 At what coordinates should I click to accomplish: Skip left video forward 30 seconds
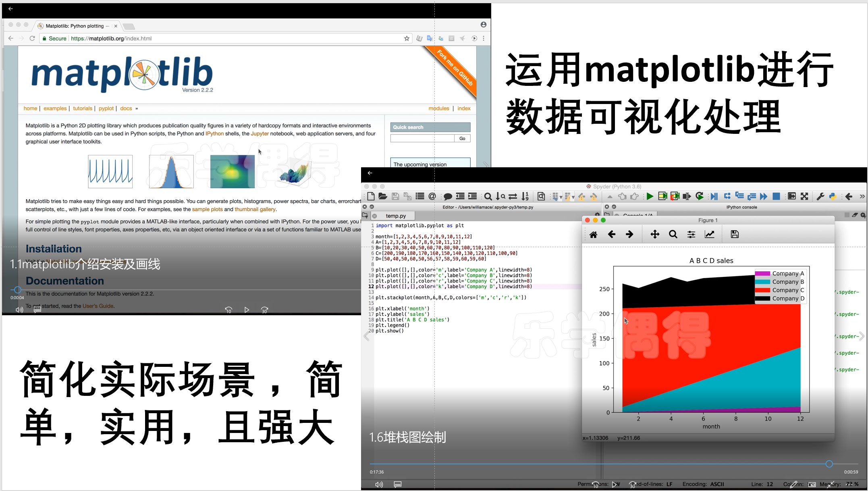click(x=264, y=310)
